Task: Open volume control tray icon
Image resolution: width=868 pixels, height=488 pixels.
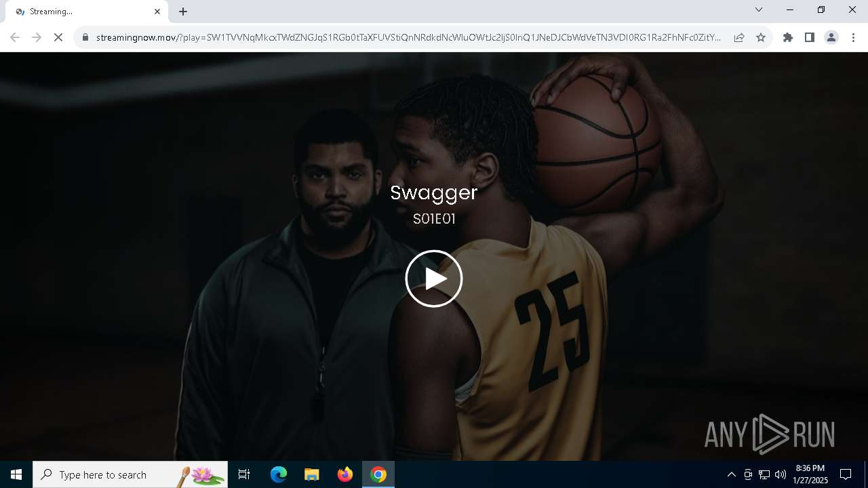Action: [x=781, y=474]
